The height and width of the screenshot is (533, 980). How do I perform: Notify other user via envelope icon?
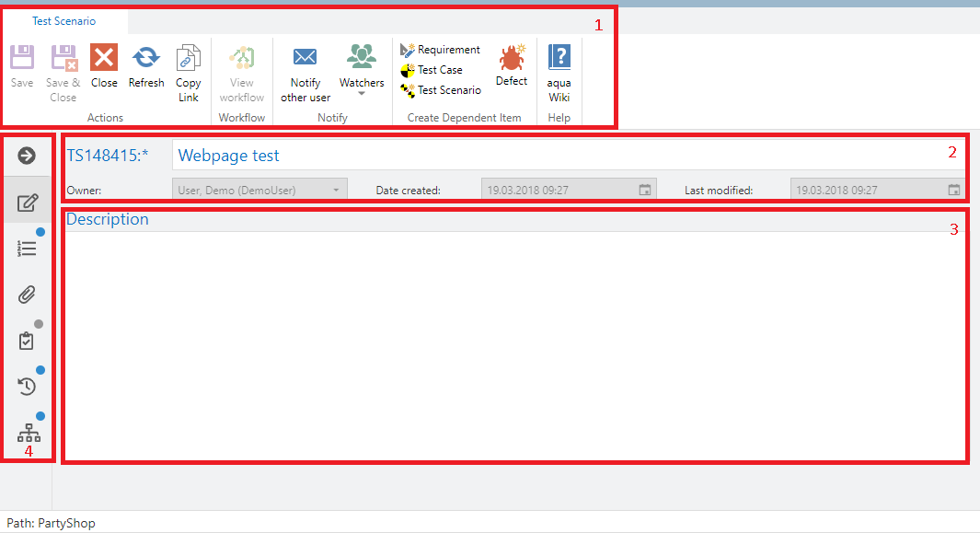306,59
